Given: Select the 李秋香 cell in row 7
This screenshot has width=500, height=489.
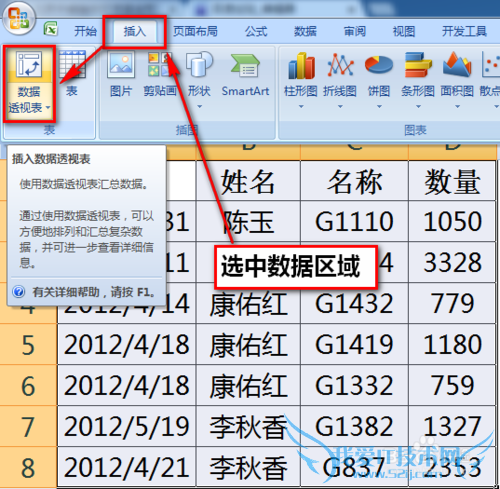Looking at the screenshot, I should point(248,426).
